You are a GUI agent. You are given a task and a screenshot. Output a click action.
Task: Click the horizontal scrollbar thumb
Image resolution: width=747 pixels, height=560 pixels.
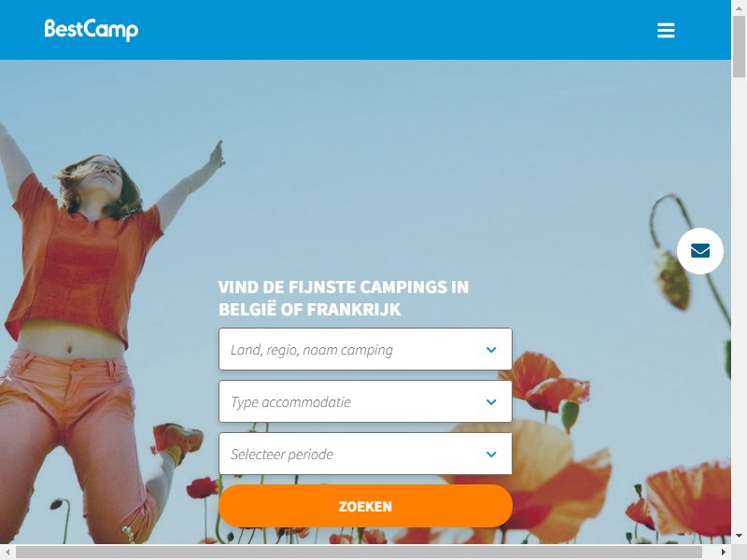click(x=359, y=552)
